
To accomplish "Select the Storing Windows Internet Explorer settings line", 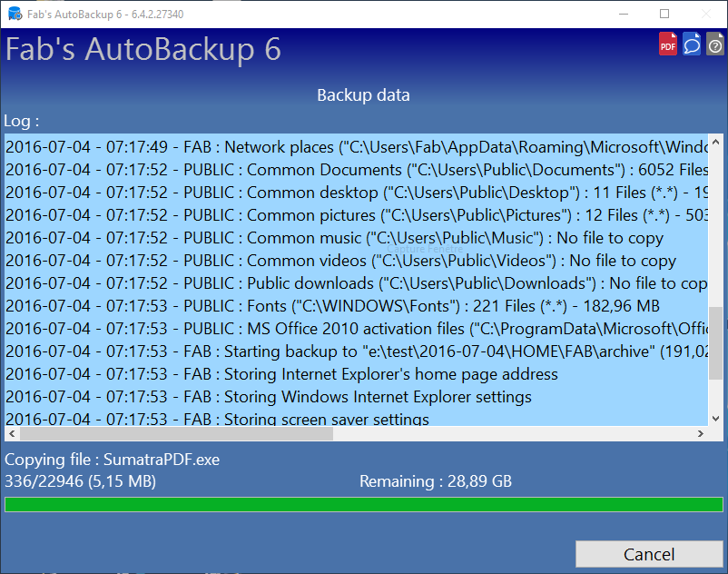I will pos(357,397).
